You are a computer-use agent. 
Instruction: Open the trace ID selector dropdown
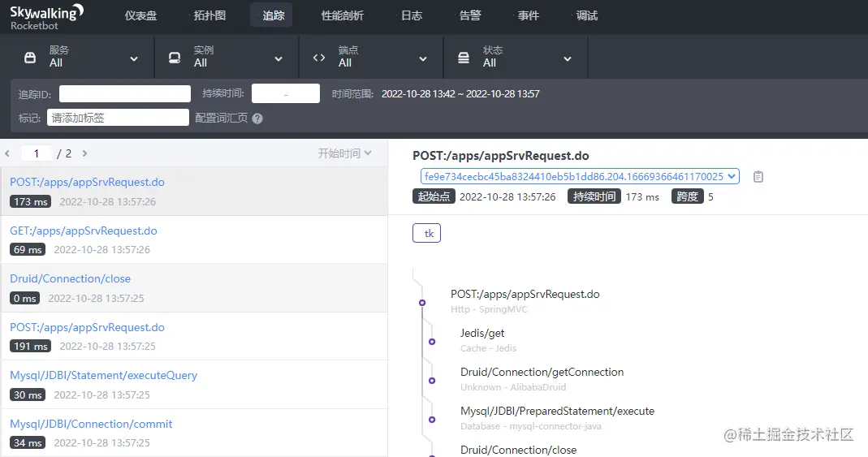(580, 176)
